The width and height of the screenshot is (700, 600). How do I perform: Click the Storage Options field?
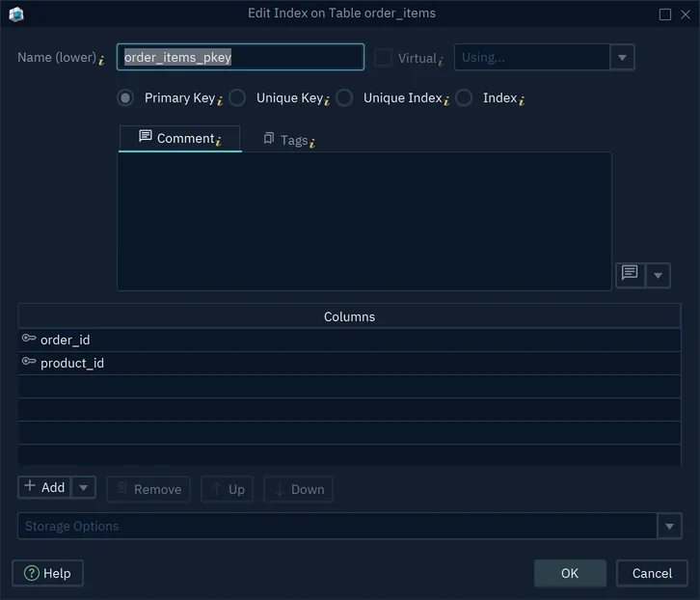point(337,527)
